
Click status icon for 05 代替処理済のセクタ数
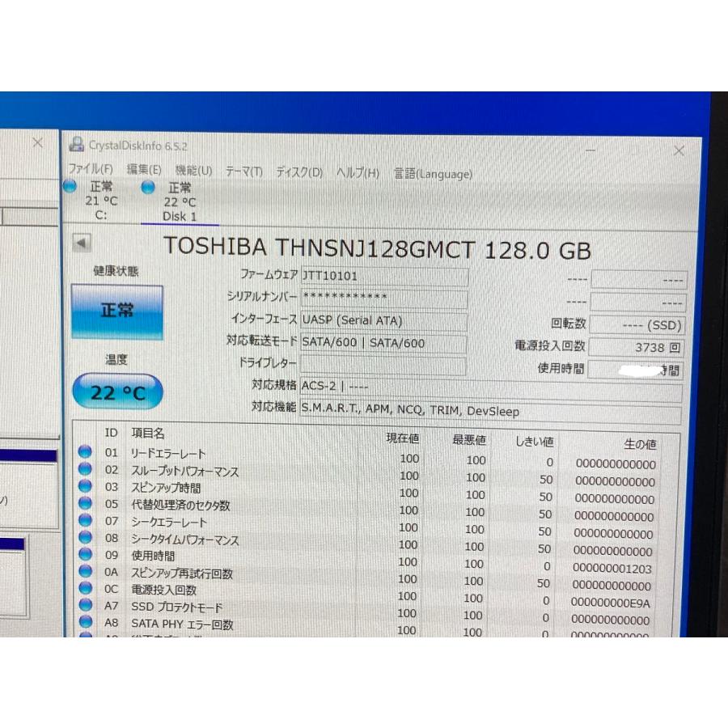pyautogui.click(x=85, y=503)
